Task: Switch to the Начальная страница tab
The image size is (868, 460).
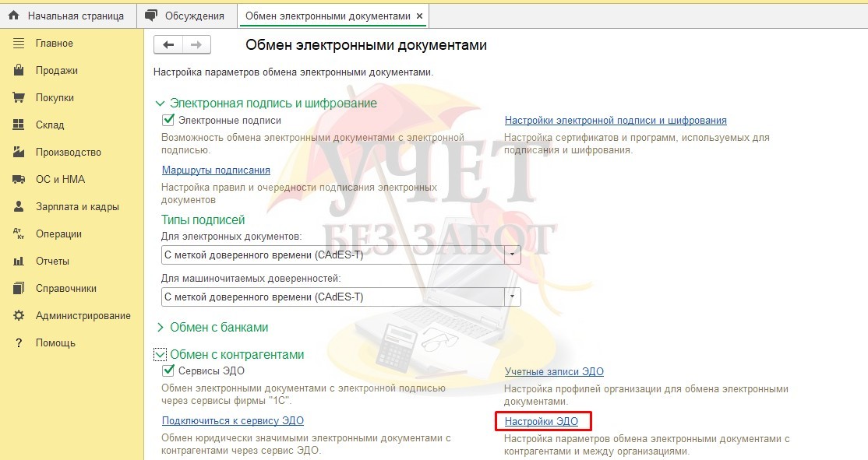Action: coord(69,16)
